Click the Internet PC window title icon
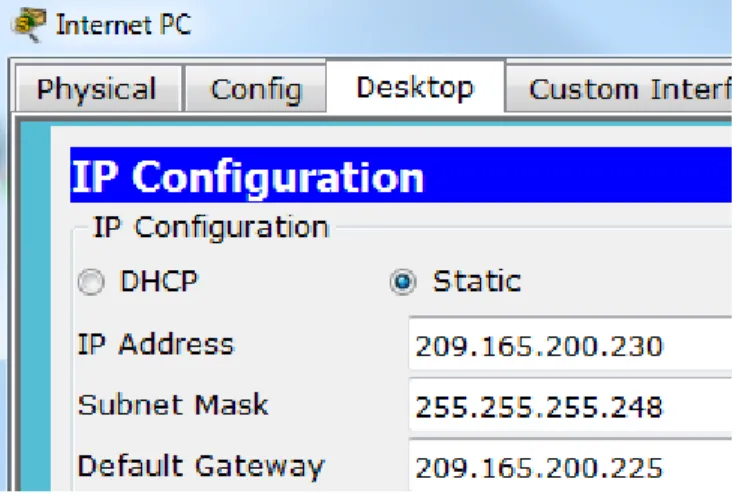The height and width of the screenshot is (497, 739). pos(29,25)
